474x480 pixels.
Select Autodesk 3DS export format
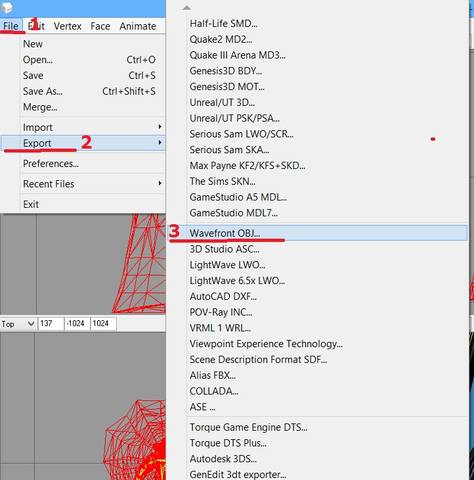pos(317,459)
